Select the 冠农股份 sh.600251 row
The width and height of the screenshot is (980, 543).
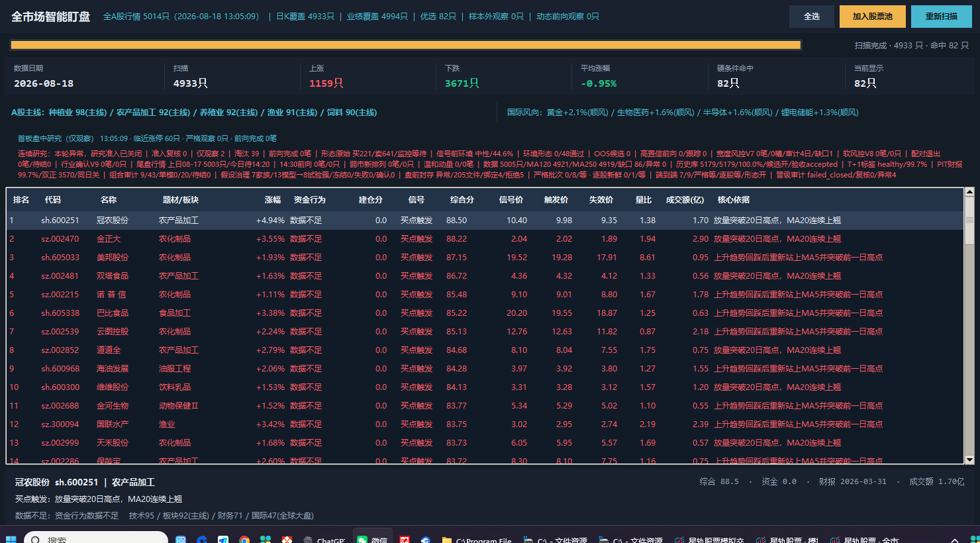[x=485, y=221]
